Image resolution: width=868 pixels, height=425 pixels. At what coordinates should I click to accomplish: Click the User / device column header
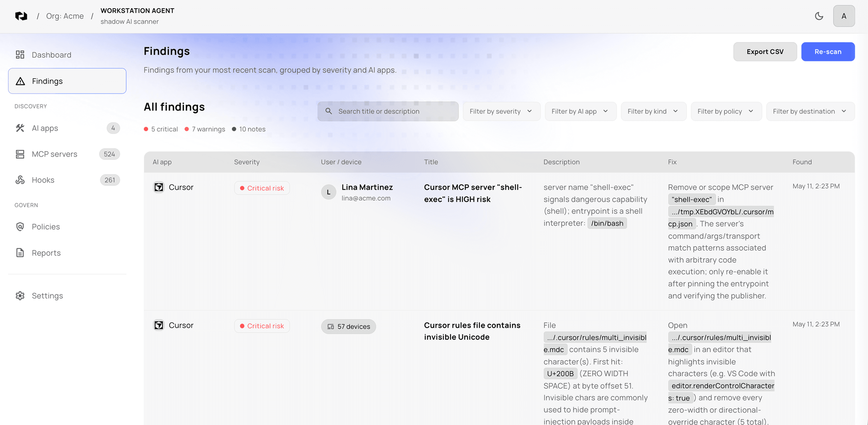(x=341, y=162)
